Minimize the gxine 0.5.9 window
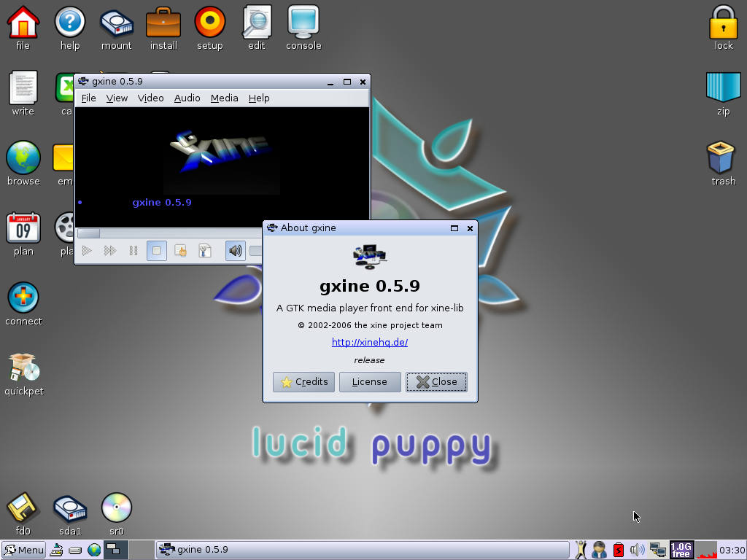This screenshot has height=560, width=747. [330, 82]
